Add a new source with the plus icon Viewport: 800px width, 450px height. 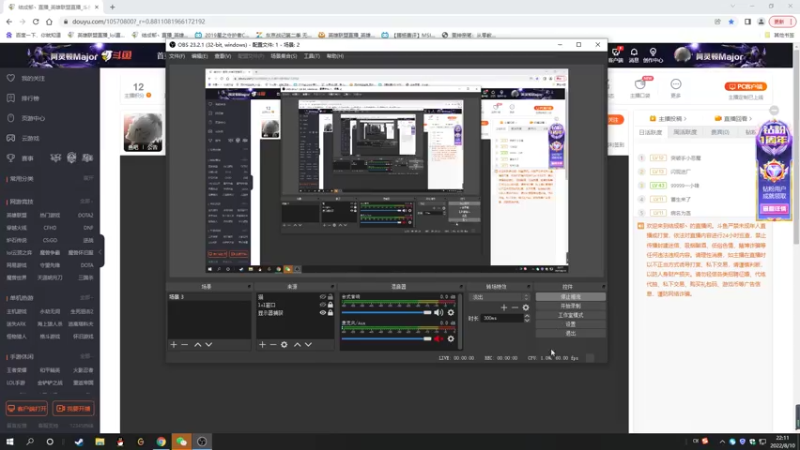tap(262, 345)
